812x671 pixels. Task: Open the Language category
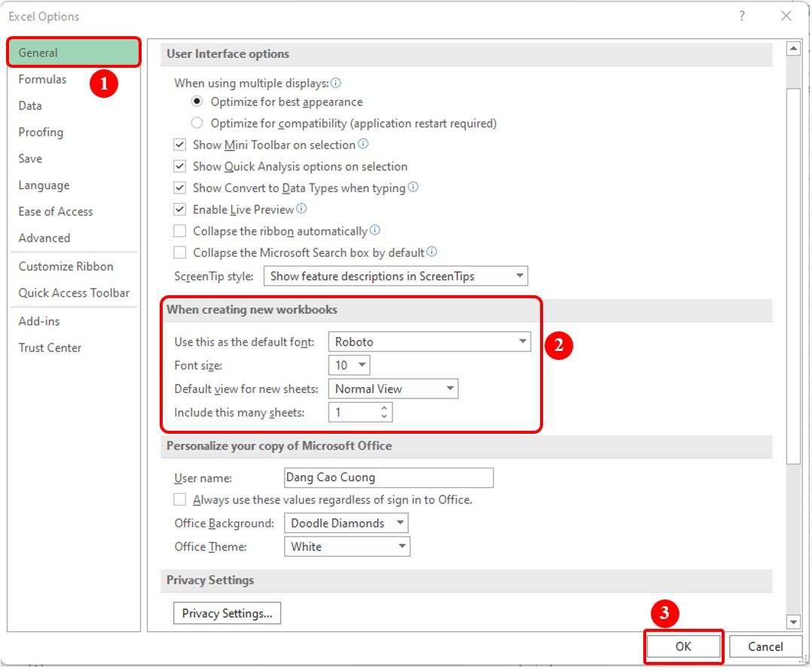[x=74, y=185]
